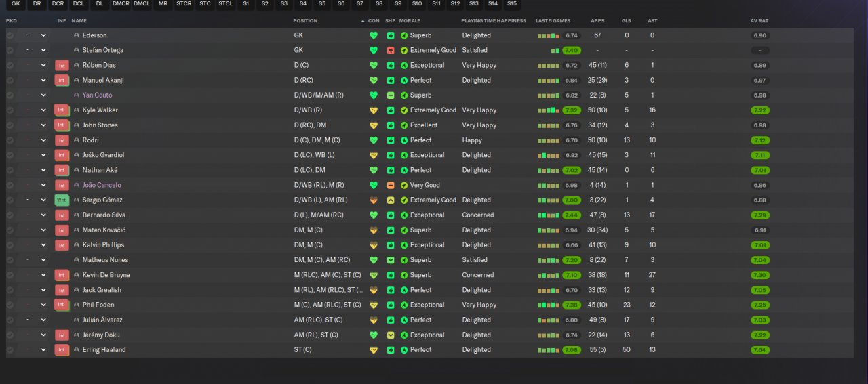Select the S15 substitute slot tab

pos(511,3)
